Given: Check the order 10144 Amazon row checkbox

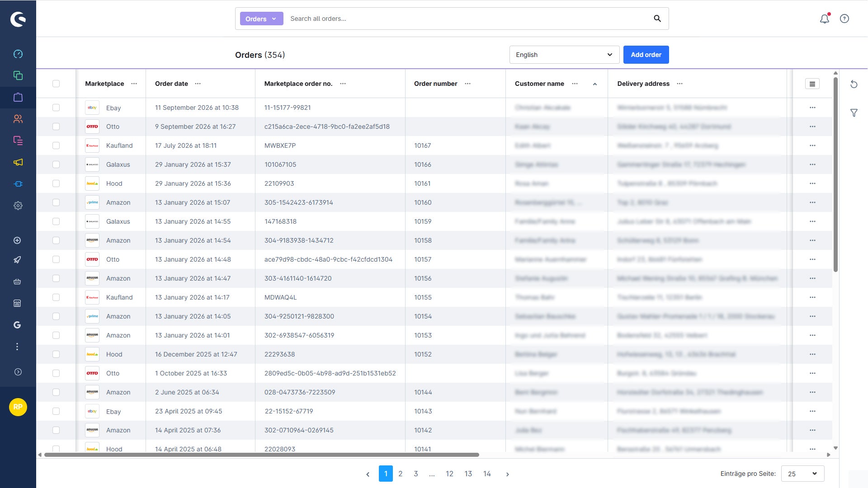Looking at the screenshot, I should pos(56,392).
